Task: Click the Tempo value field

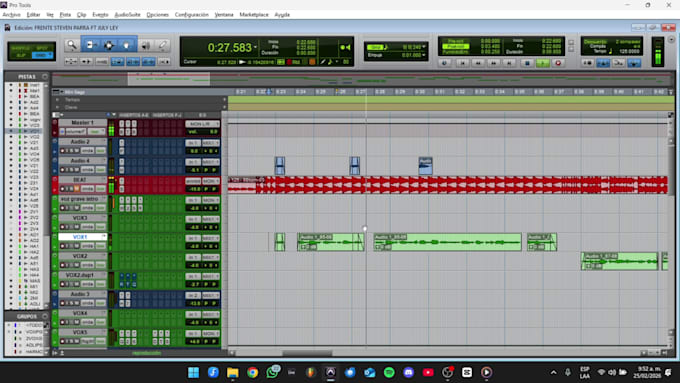Action: (x=629, y=51)
